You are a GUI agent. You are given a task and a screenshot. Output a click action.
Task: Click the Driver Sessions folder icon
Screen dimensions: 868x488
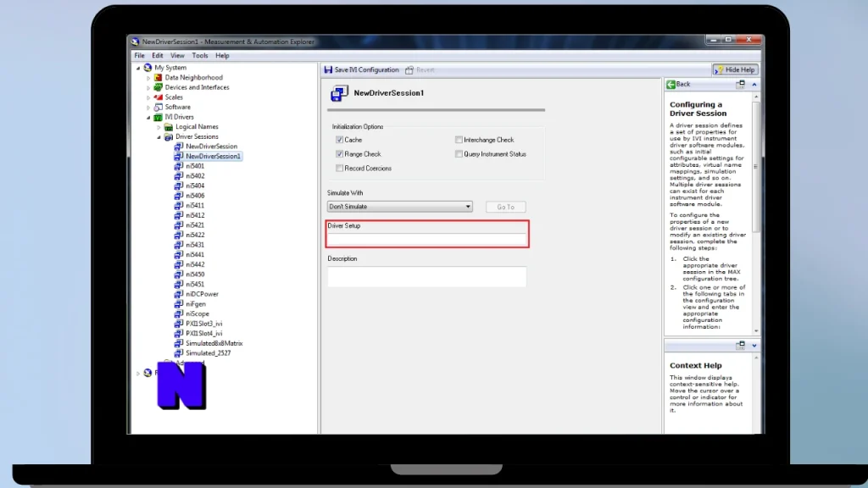169,136
